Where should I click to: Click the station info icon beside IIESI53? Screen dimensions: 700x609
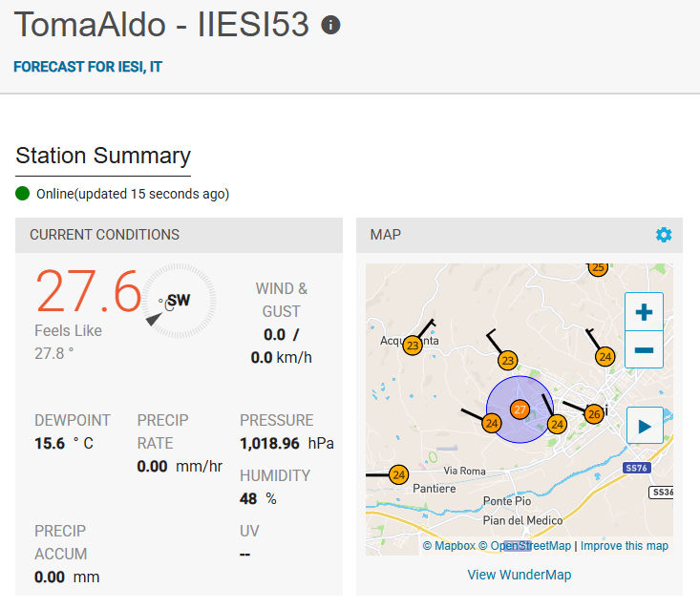(x=330, y=25)
